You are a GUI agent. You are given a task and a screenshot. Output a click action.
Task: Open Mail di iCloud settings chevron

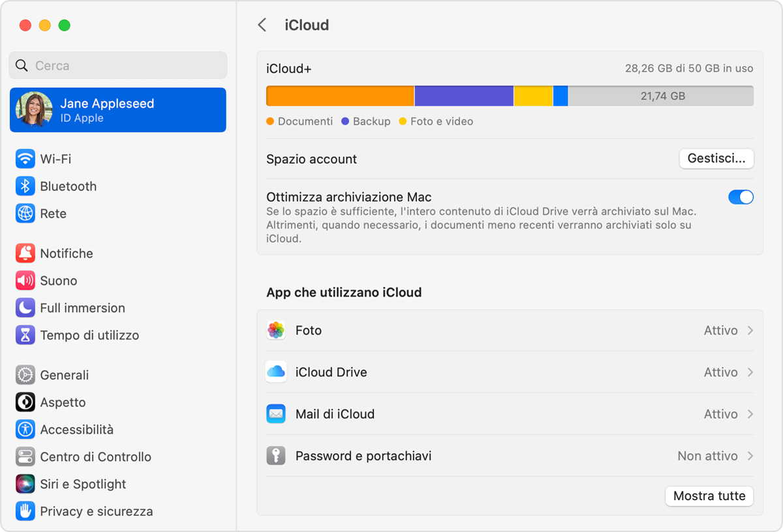pyautogui.click(x=750, y=414)
